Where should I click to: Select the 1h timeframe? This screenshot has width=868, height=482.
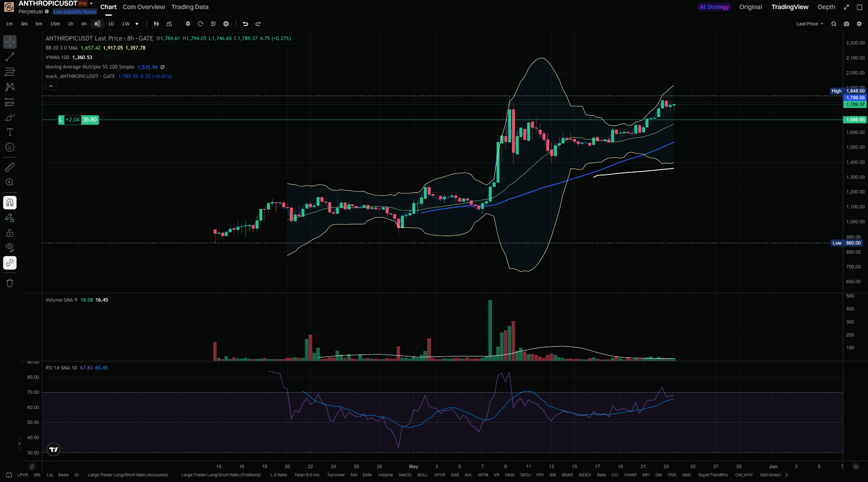point(71,24)
